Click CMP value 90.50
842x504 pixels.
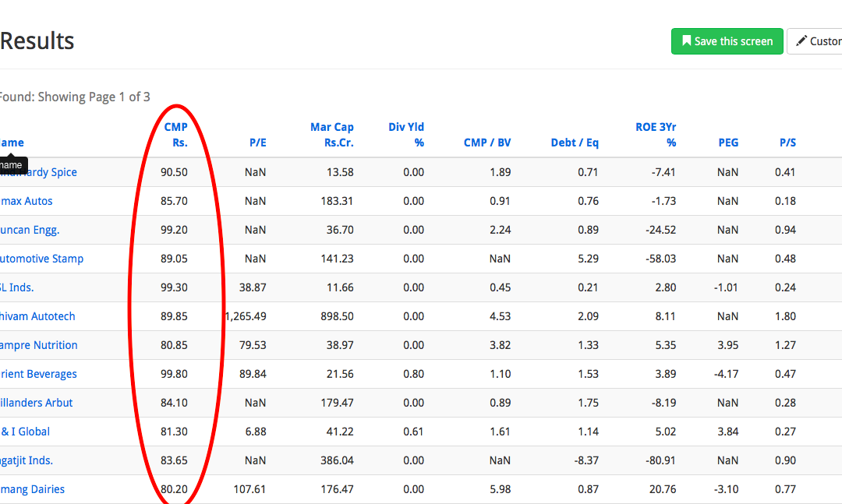point(174,172)
